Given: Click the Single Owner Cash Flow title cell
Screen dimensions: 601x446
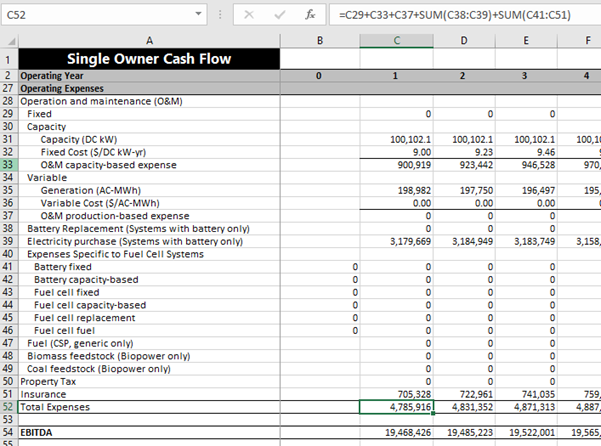Looking at the screenshot, I should pyautogui.click(x=149, y=59).
